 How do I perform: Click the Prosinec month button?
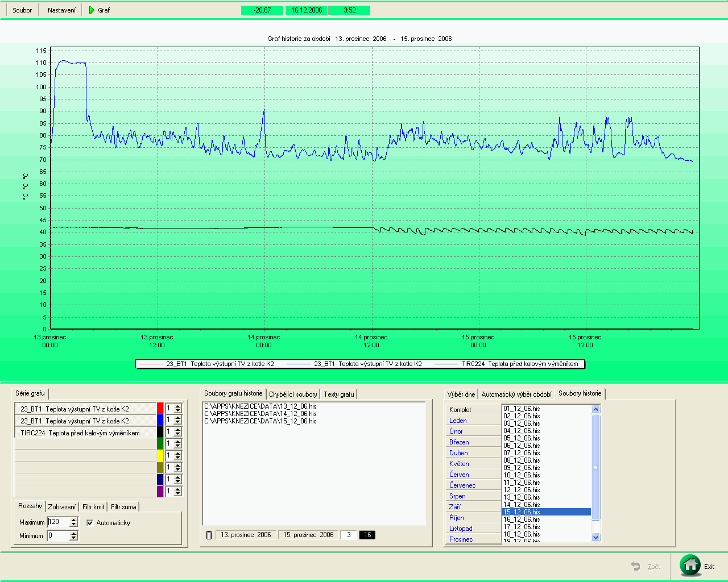tap(461, 539)
